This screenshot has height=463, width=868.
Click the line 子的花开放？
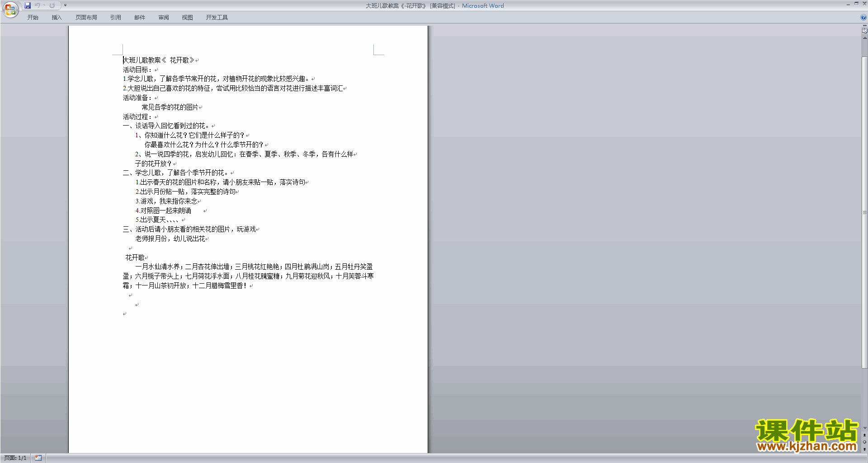click(x=154, y=164)
